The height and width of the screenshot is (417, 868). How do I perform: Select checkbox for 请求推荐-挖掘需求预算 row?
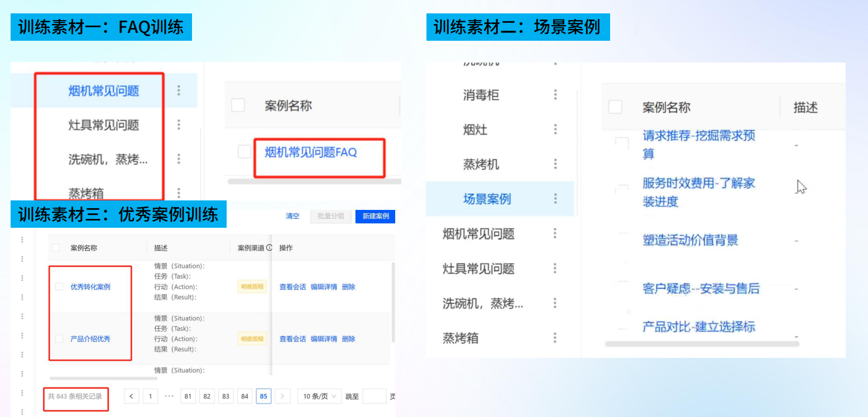(622, 143)
